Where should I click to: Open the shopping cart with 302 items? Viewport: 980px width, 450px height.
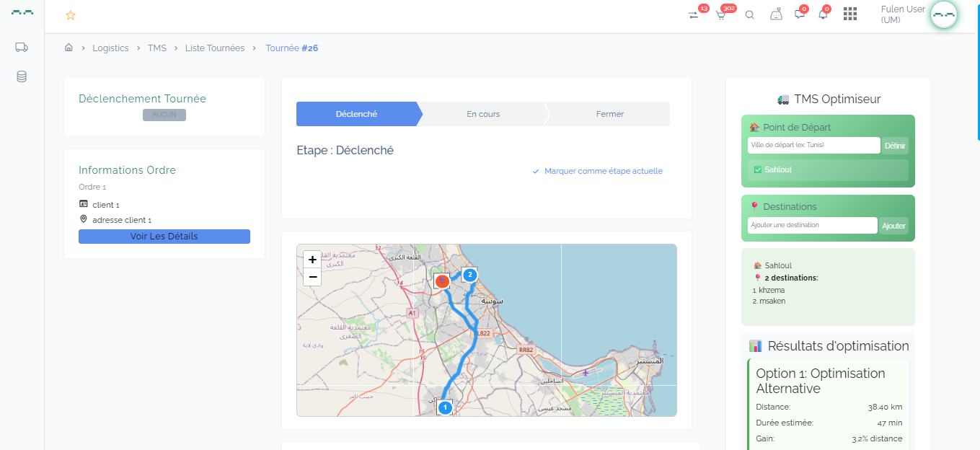pyautogui.click(x=720, y=14)
